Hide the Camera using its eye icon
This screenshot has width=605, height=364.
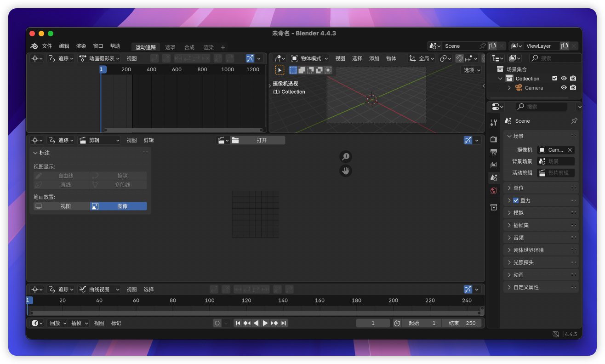[564, 88]
